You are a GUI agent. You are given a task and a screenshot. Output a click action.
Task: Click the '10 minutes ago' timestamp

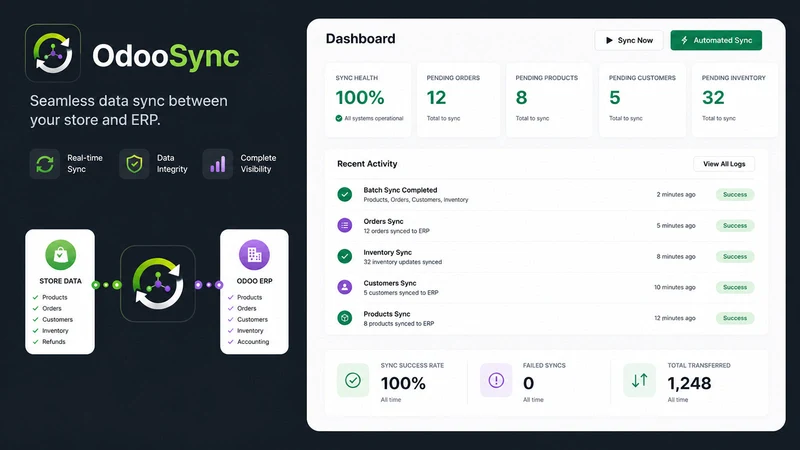pos(674,287)
